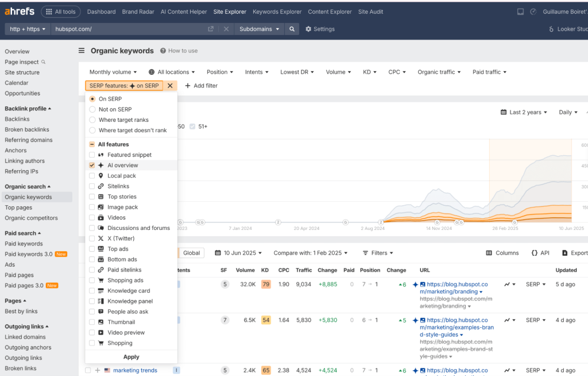Open How to use help

pos(179,51)
